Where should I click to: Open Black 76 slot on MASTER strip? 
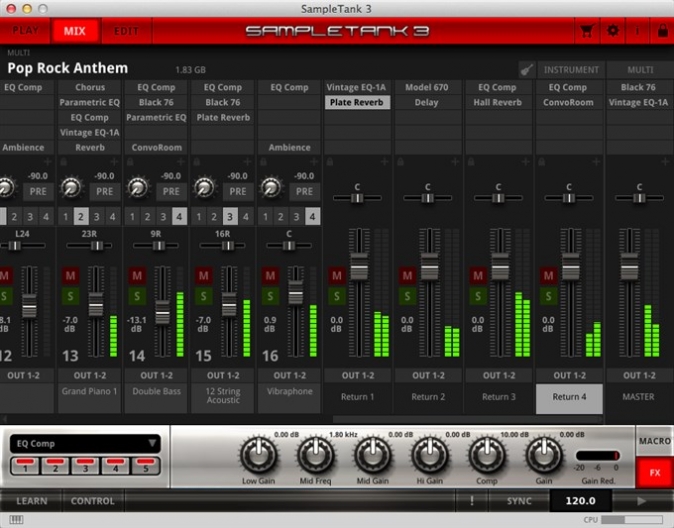[638, 87]
